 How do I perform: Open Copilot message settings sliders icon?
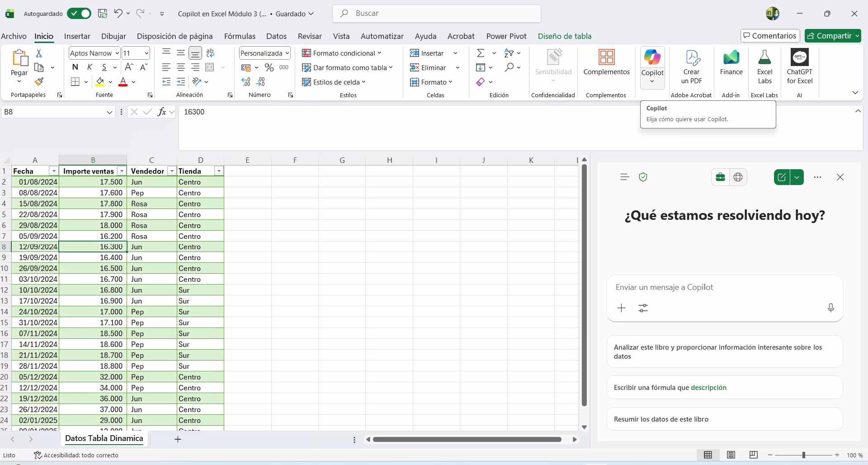pos(643,308)
